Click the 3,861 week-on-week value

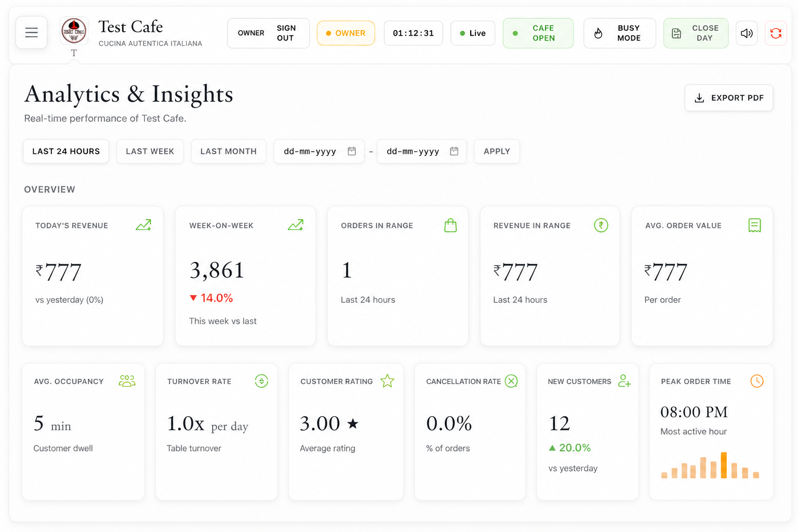coord(217,270)
